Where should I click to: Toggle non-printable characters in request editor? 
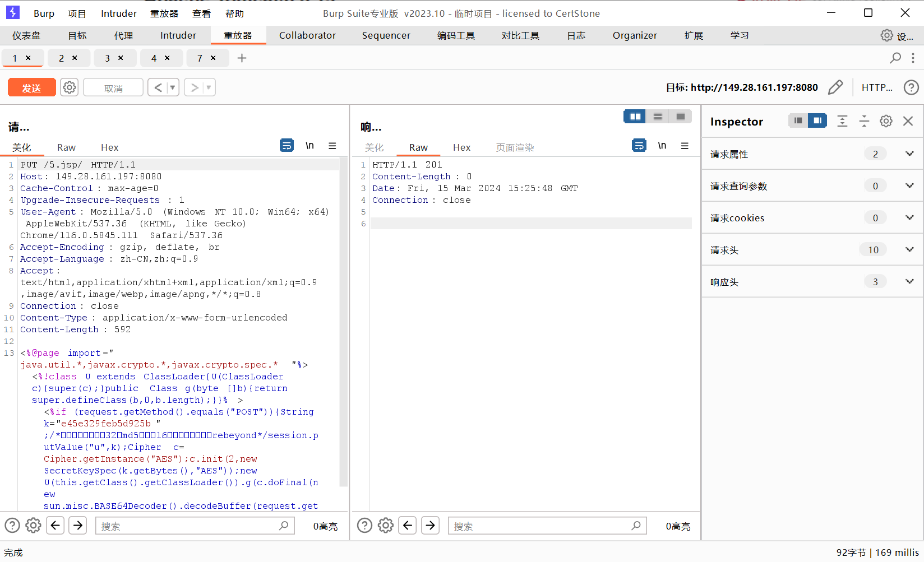click(309, 146)
